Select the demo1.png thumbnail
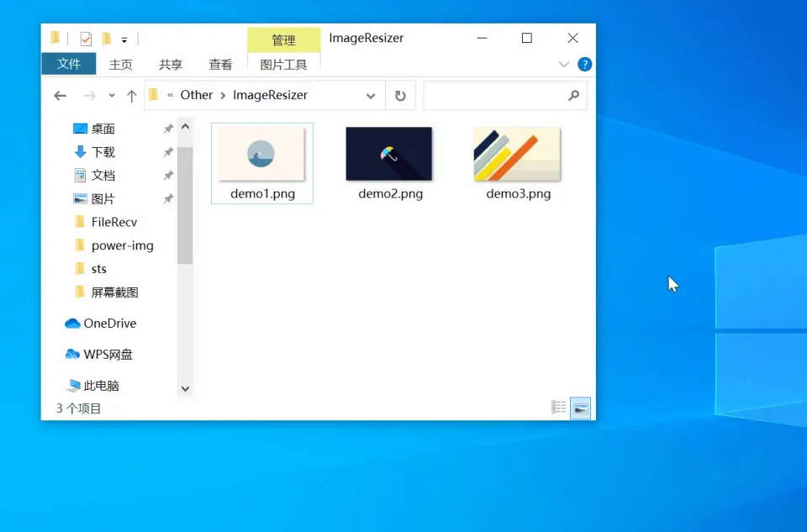The height and width of the screenshot is (532, 807). tap(261, 154)
